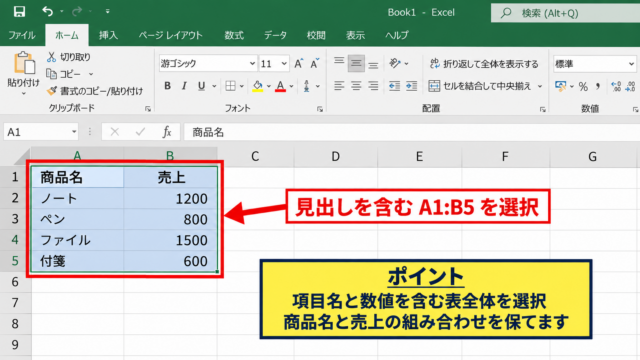Click 折り返して全体を表示する wrap text
Viewport: 640px width, 360px height.
pos(484,64)
